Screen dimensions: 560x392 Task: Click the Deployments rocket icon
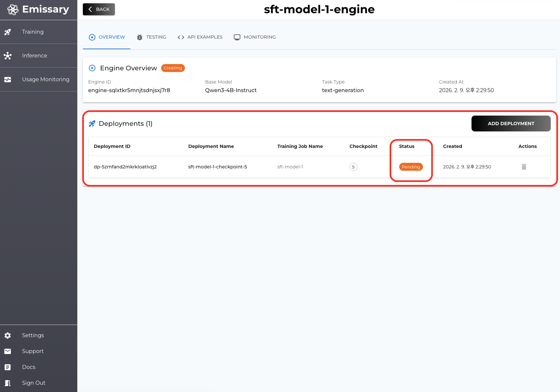point(92,124)
